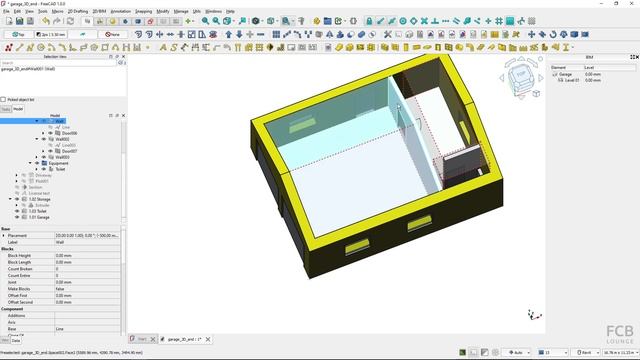Click the open folder project icon
The width and height of the screenshot is (640, 360).
point(327,21)
